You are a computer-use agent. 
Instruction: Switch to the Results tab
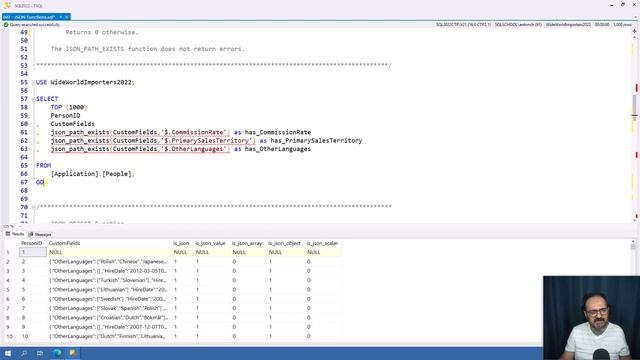click(15, 234)
